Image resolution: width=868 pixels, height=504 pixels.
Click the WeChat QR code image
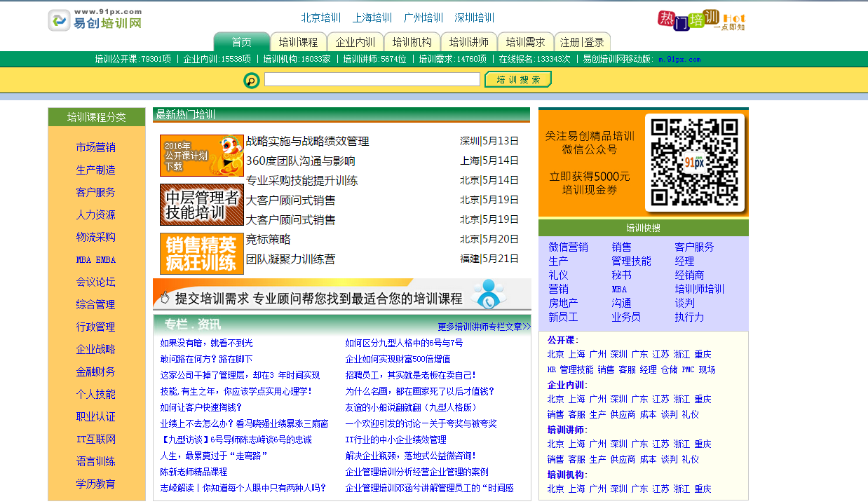[x=694, y=162]
